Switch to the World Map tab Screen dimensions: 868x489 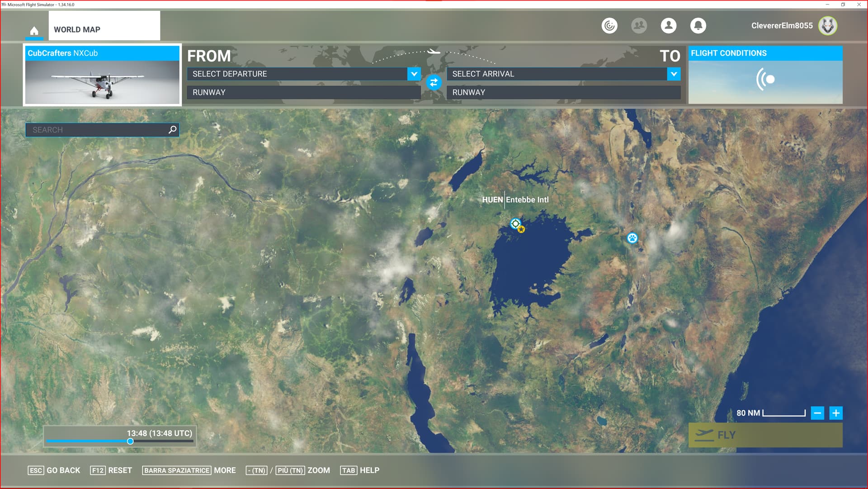77,29
